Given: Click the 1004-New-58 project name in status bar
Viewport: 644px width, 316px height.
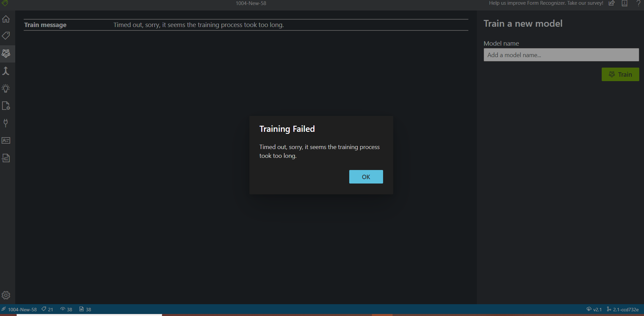Looking at the screenshot, I should 22,309.
